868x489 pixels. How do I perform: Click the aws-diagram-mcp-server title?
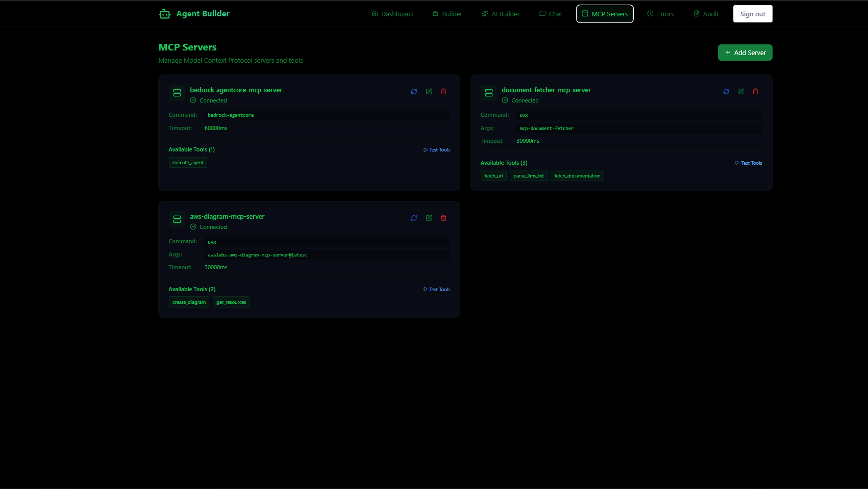(227, 217)
